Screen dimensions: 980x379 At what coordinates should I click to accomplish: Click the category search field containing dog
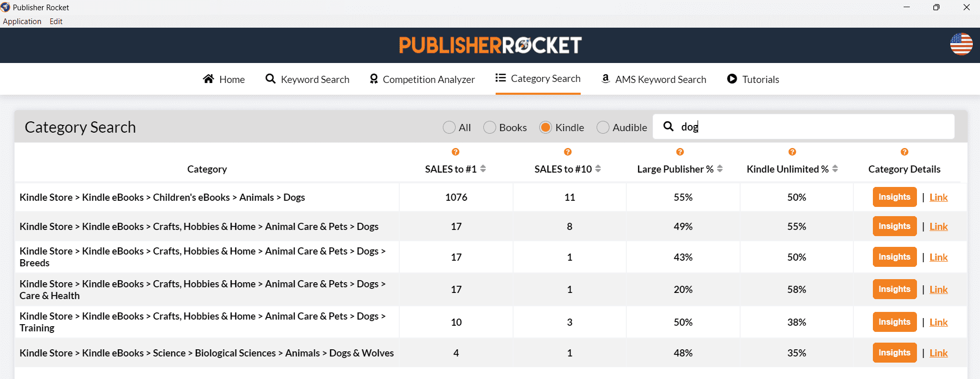click(x=804, y=127)
